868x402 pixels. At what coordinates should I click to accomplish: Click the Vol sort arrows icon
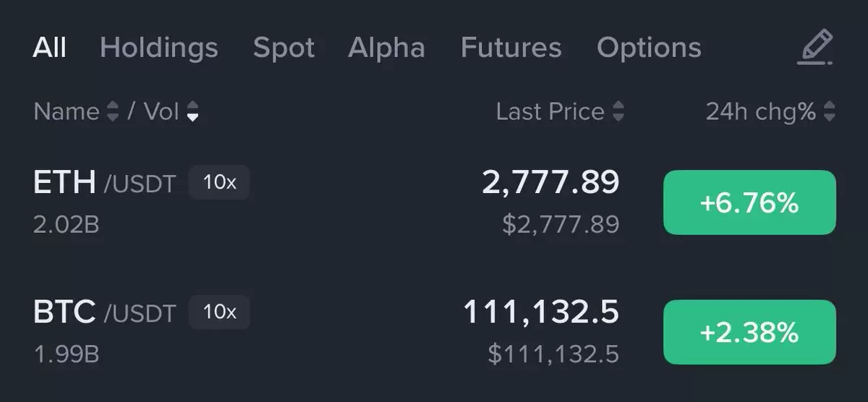pos(192,111)
